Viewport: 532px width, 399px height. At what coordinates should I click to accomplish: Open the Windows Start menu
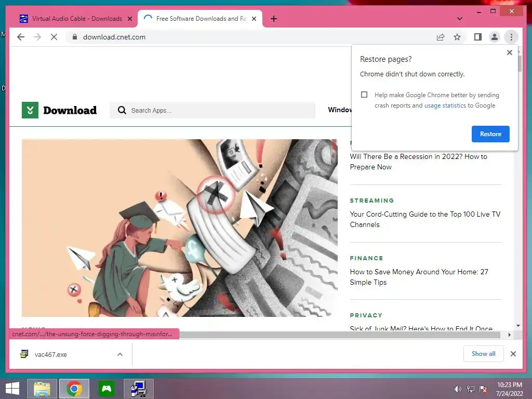(x=12, y=389)
